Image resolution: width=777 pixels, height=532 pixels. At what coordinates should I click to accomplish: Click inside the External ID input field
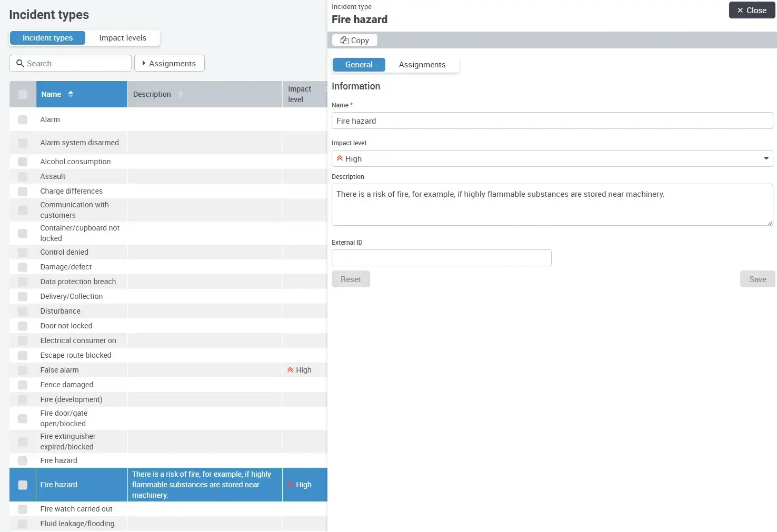coord(441,258)
